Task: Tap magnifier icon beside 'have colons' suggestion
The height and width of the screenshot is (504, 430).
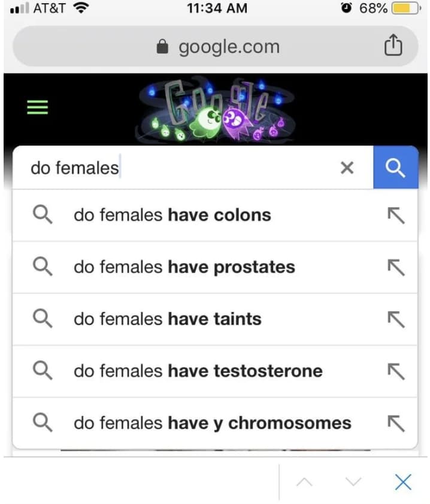Action: 42,215
